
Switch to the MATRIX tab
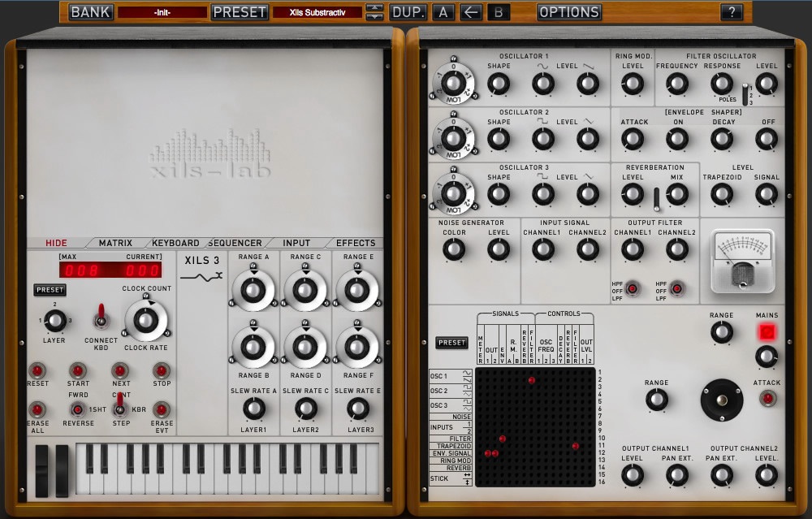coord(115,243)
